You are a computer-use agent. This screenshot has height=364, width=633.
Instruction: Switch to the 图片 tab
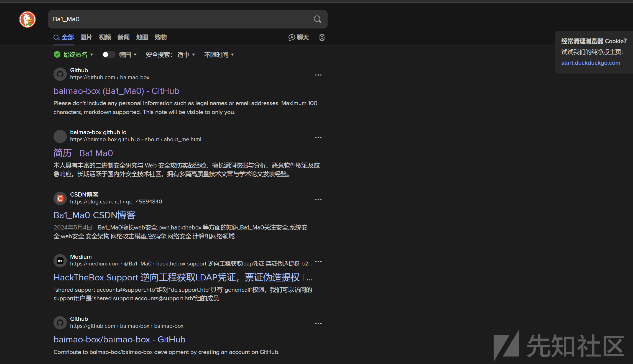(x=86, y=37)
